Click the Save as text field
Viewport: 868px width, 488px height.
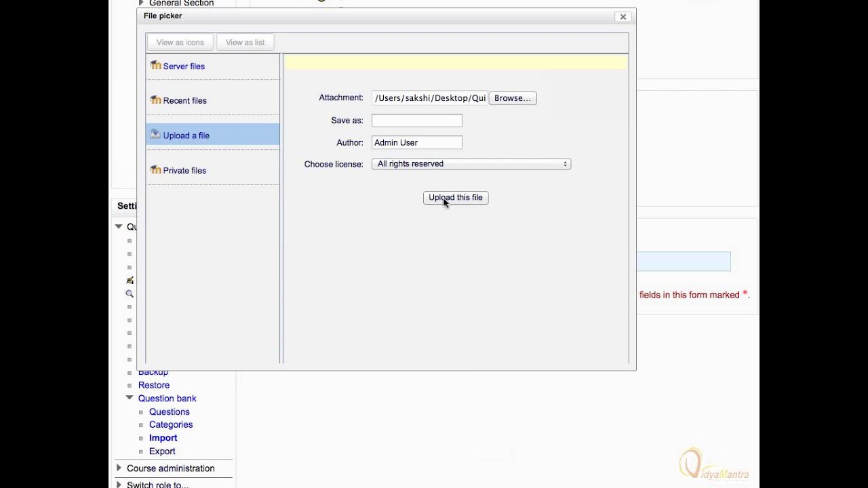click(x=417, y=121)
